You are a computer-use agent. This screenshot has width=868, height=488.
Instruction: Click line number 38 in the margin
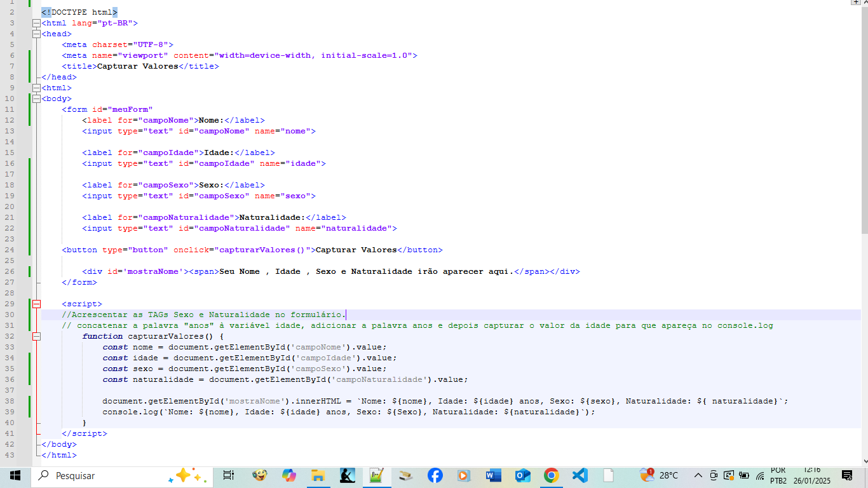click(x=10, y=401)
